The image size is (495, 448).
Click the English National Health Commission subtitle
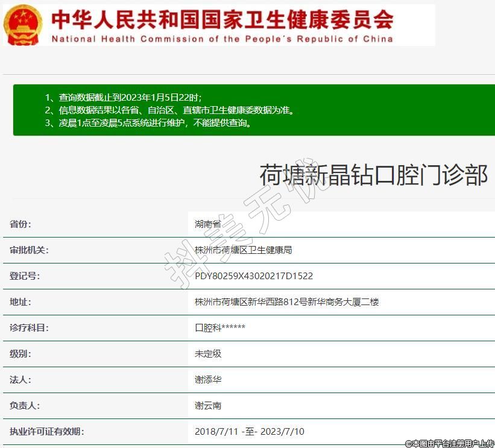[222, 39]
